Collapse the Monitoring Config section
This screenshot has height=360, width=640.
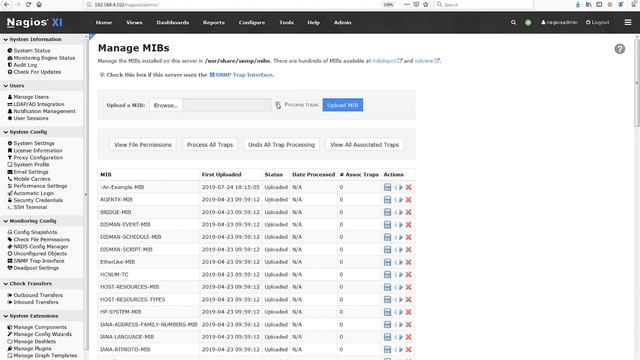(x=30, y=221)
